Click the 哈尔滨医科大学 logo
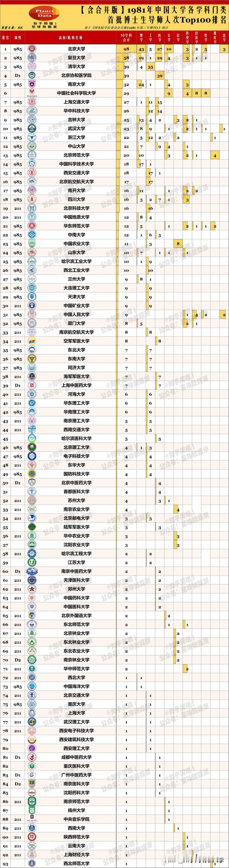Viewport: 229px width, 868px height. [x=32, y=439]
